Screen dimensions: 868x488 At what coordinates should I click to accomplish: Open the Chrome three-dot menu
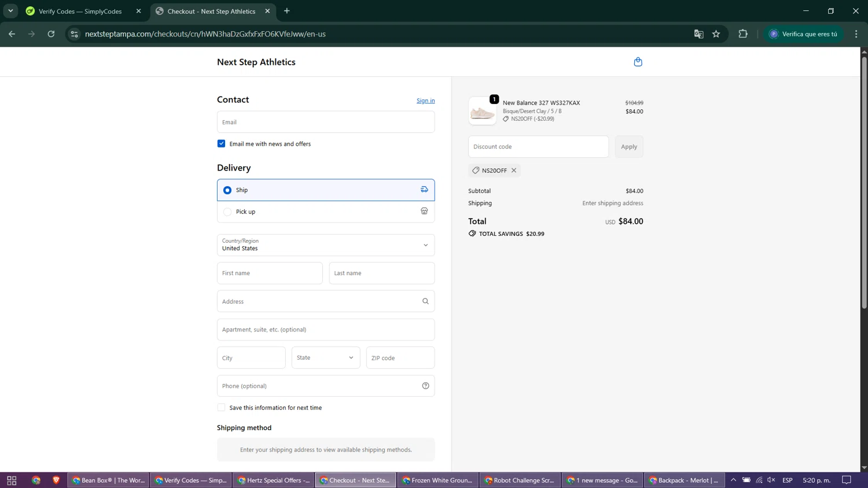pyautogui.click(x=856, y=34)
